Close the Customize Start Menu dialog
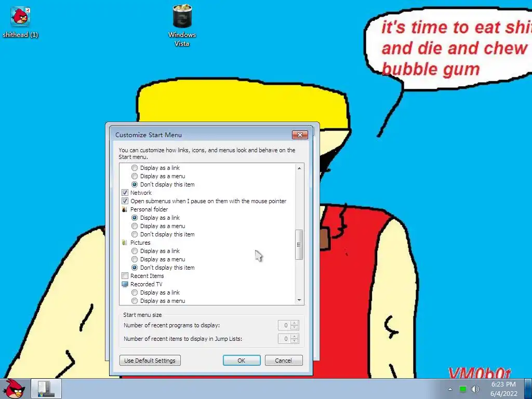This screenshot has width=532, height=399. (300, 135)
